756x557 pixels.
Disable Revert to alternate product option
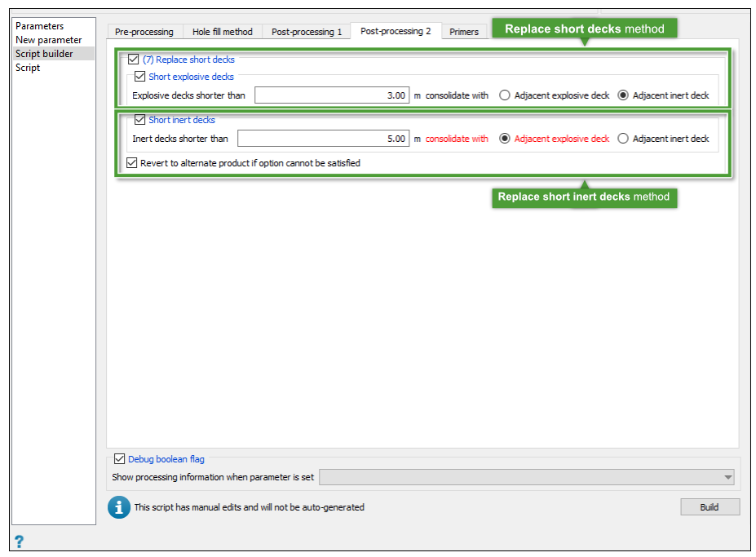131,162
